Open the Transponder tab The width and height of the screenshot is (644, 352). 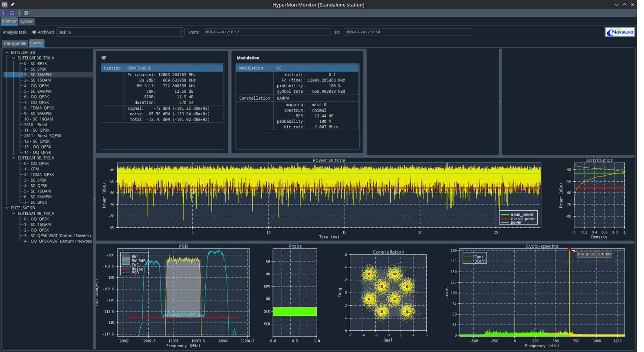(x=15, y=43)
